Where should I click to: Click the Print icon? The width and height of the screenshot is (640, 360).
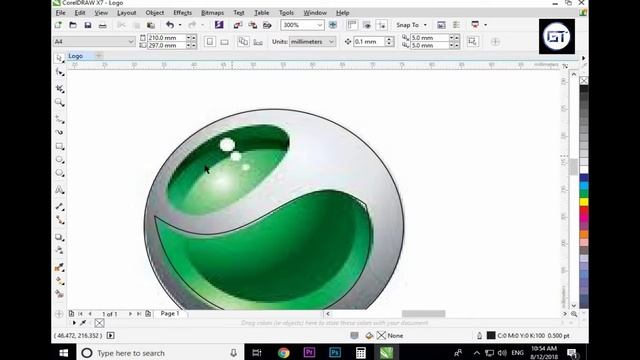coord(102,25)
